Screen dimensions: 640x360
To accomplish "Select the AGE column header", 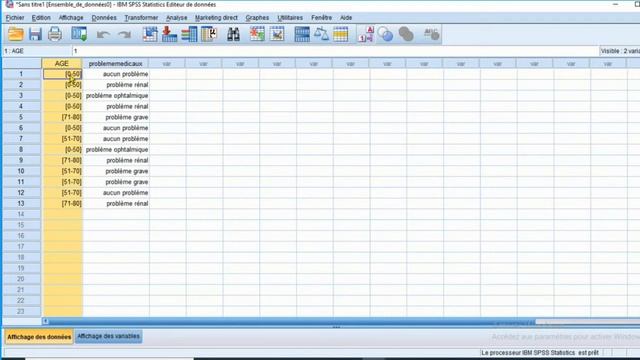I will (x=62, y=64).
